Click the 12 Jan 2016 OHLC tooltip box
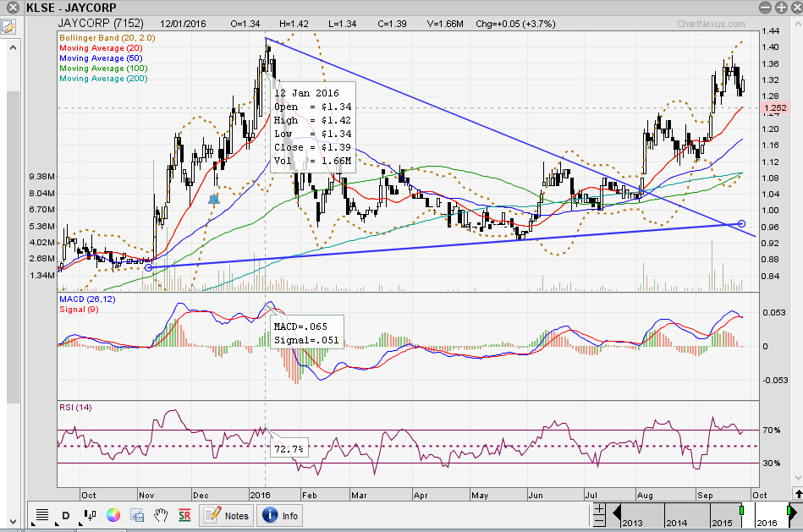This screenshot has height=532, width=803. pyautogui.click(x=312, y=127)
